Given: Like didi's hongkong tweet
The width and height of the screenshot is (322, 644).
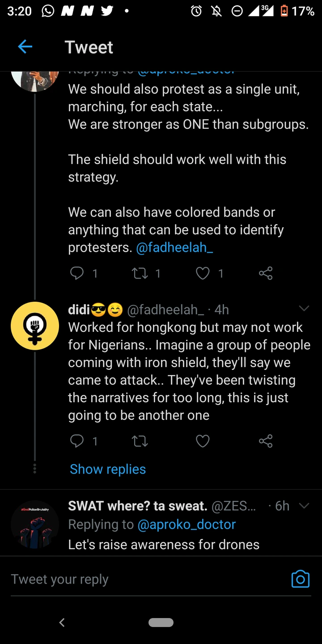Looking at the screenshot, I should click(x=203, y=441).
